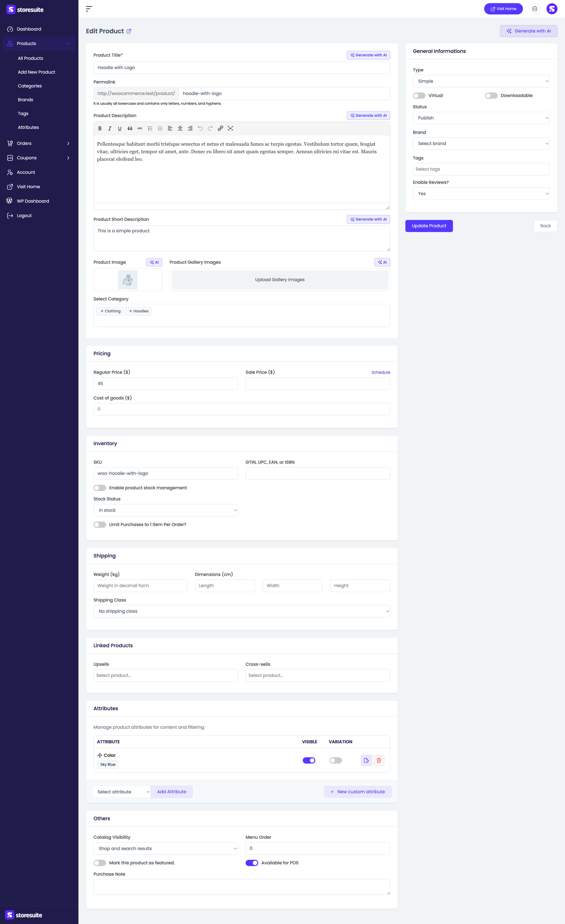
Task: Toggle fullscreen editor mode
Action: pos(231,128)
